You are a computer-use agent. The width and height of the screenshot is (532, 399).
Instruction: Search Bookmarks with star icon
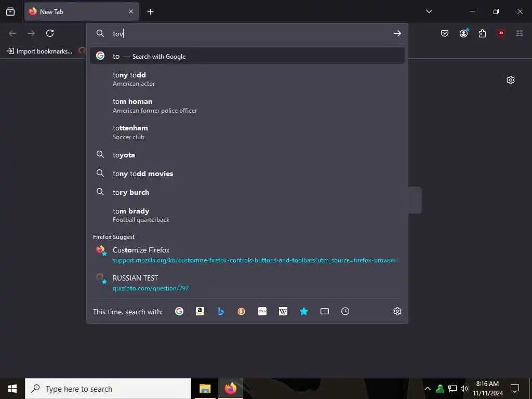[x=303, y=311]
